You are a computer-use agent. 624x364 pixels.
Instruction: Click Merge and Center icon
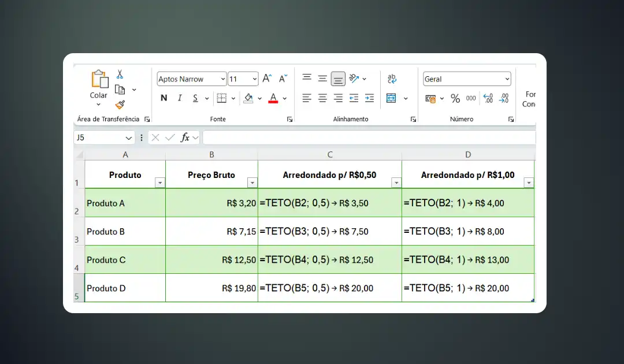(x=391, y=98)
